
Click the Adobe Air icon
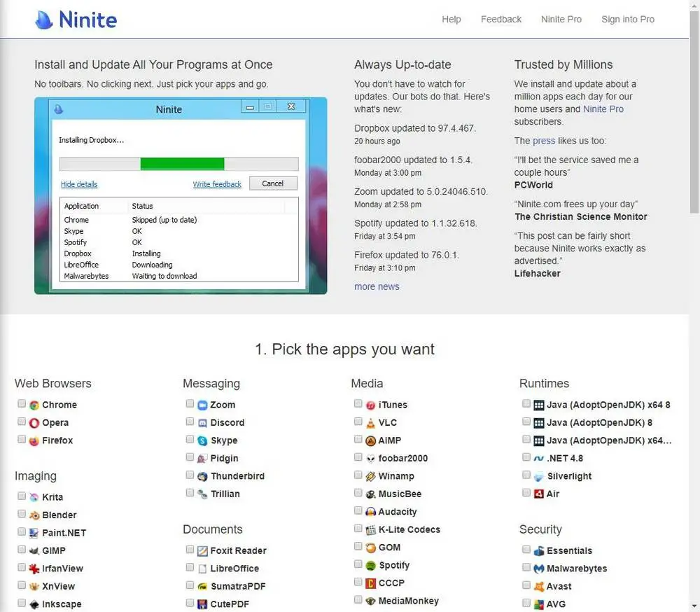(539, 494)
